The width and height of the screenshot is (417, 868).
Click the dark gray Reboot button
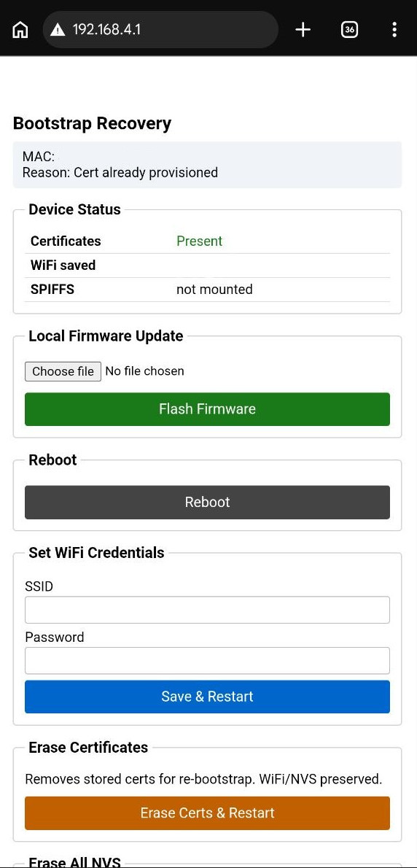[207, 502]
